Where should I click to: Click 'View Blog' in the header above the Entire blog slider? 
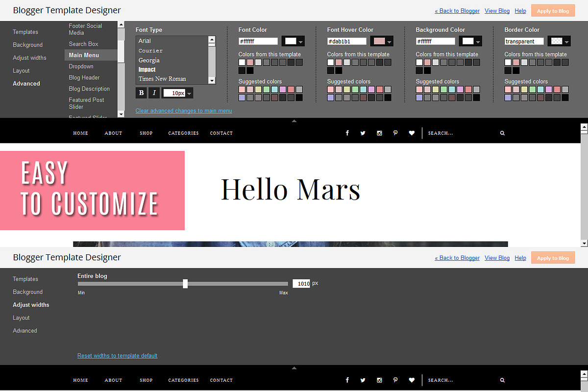[x=497, y=258]
